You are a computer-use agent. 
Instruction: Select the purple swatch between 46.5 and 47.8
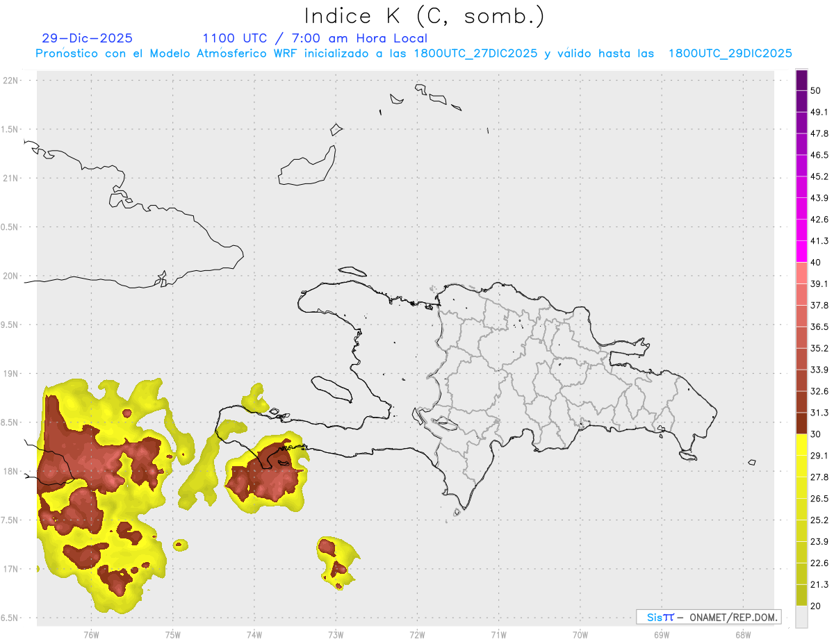[801, 145]
